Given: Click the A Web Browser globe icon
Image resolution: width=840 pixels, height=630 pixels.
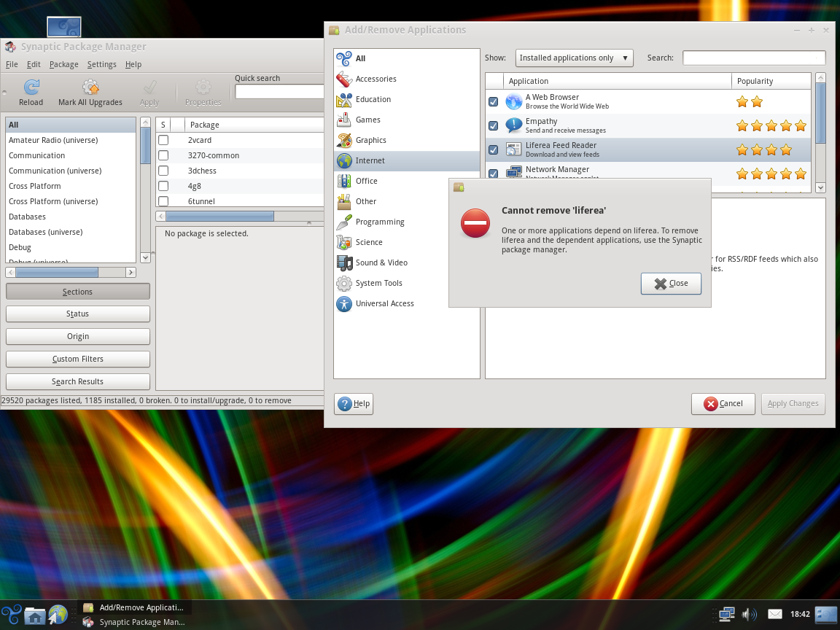Looking at the screenshot, I should pos(514,101).
